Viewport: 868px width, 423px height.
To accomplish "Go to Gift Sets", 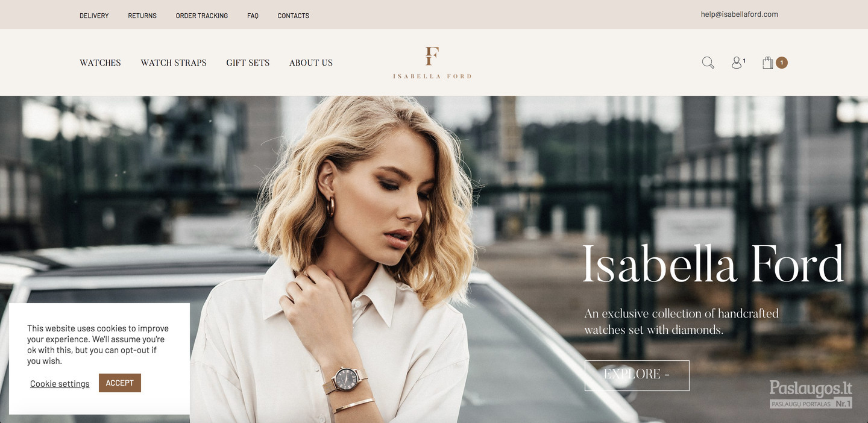I will click(248, 63).
